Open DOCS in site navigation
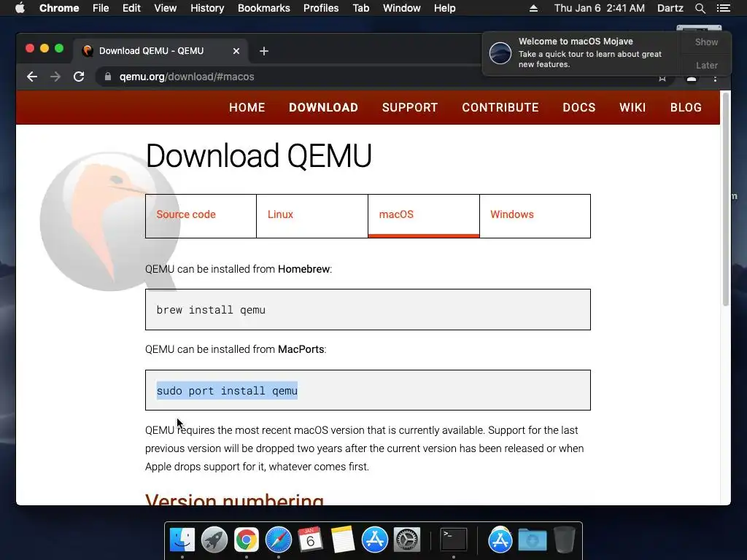This screenshot has width=747, height=560. [x=578, y=108]
